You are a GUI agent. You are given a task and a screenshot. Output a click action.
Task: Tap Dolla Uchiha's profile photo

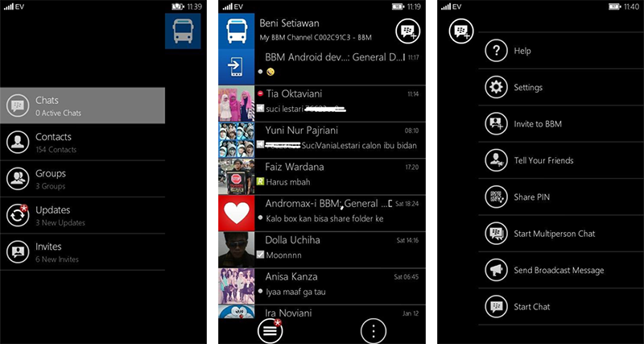tap(236, 250)
